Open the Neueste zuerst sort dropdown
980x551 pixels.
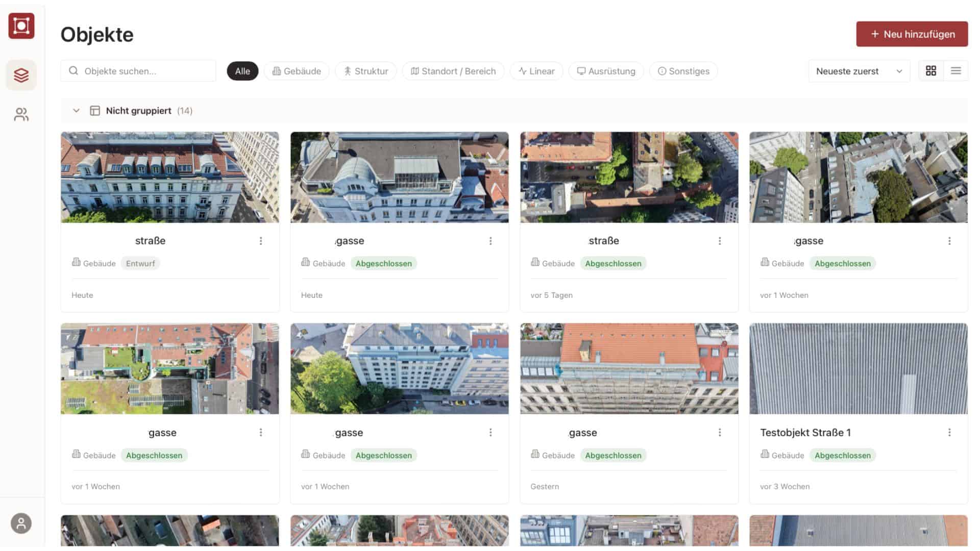[x=859, y=71]
